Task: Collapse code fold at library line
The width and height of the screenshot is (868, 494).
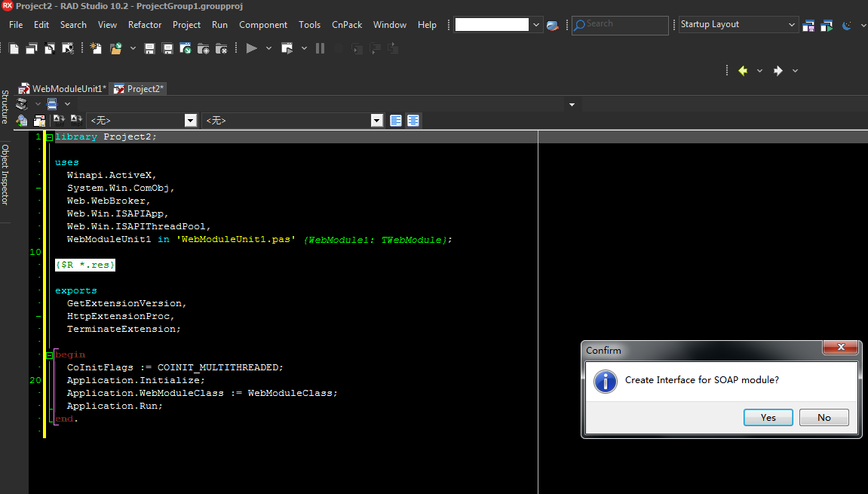Action: [x=49, y=137]
